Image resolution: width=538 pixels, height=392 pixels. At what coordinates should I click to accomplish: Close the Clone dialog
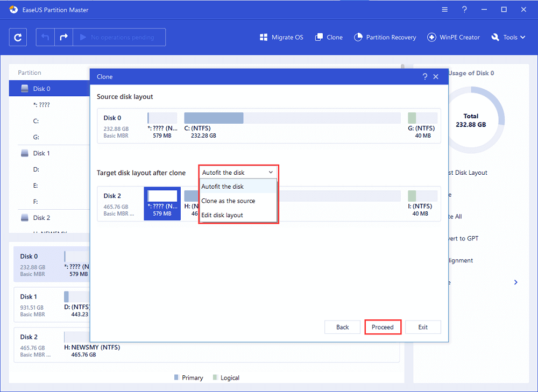click(436, 77)
